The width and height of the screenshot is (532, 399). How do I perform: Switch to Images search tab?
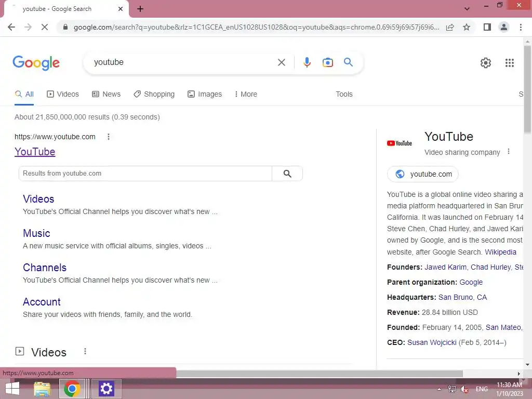click(205, 94)
